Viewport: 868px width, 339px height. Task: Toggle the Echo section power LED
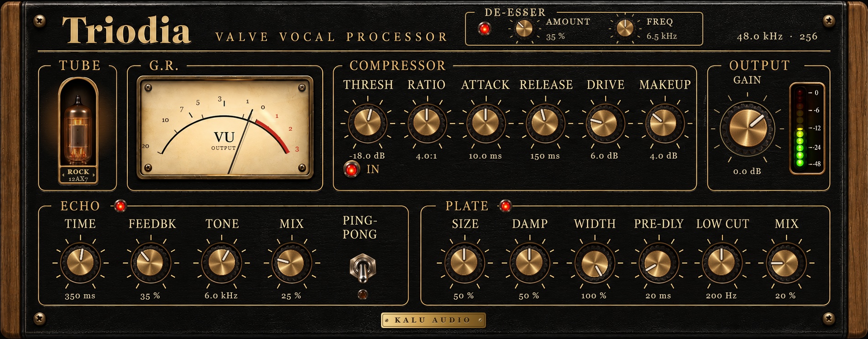[120, 206]
